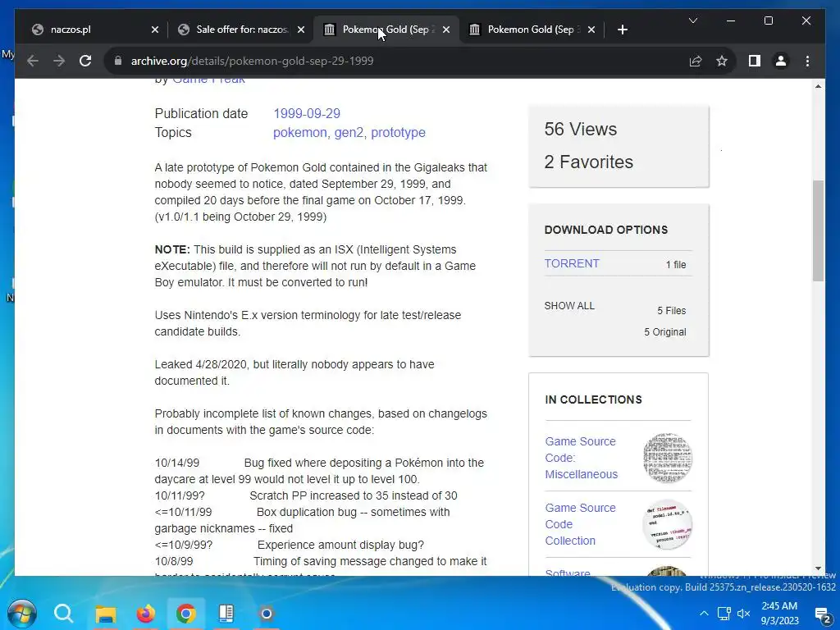Go forward in browser history
840x630 pixels.
point(59,61)
